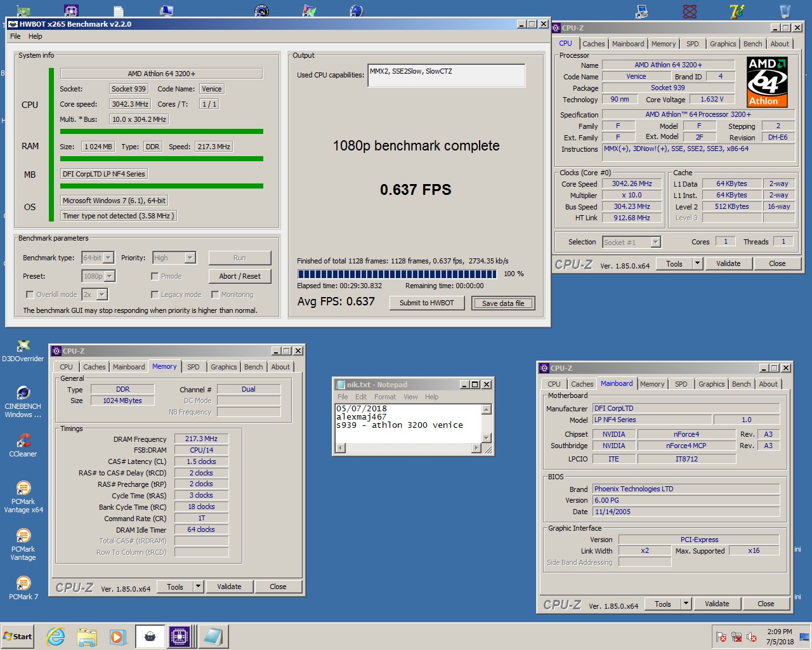Image resolution: width=812 pixels, height=650 pixels.
Task: Click Validate in CPU-Z CPU window
Action: tap(728, 263)
